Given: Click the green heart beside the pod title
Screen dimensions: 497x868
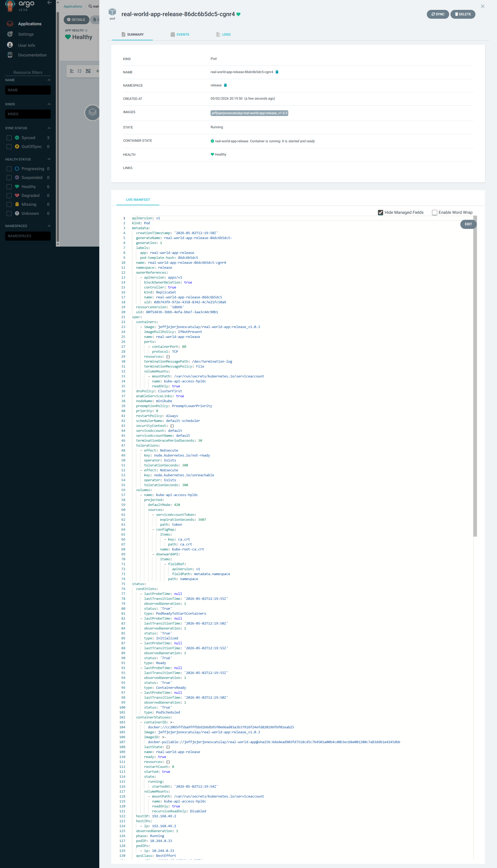Looking at the screenshot, I should [238, 14].
